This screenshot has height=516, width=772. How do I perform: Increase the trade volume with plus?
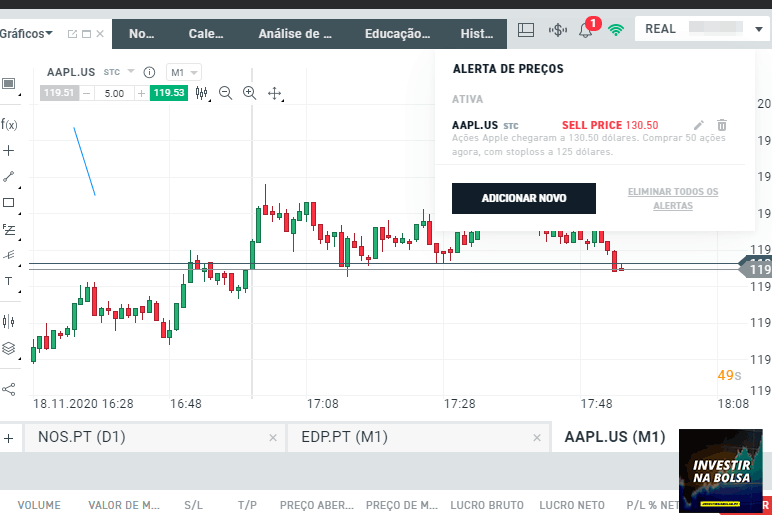141,93
